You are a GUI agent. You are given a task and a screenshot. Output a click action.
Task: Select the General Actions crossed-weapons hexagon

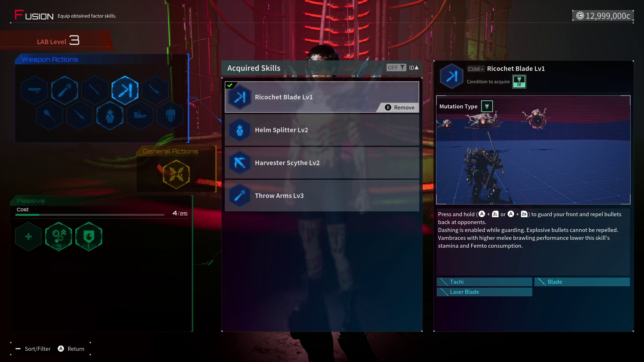click(176, 174)
